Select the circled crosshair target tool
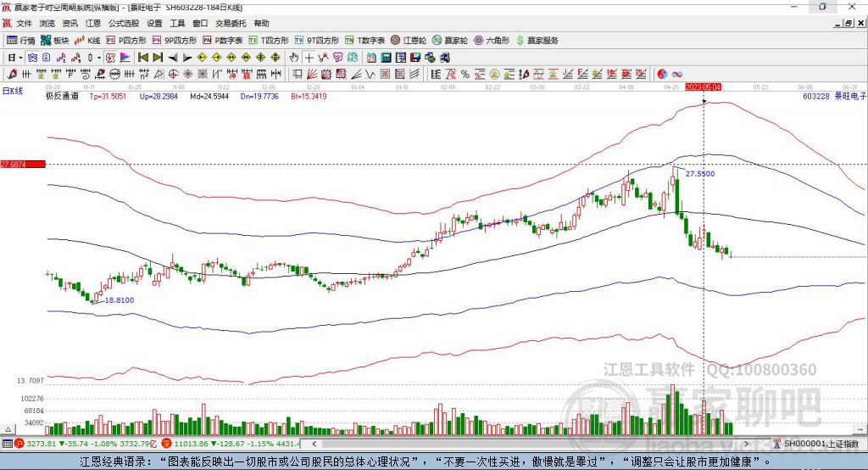Viewport: 868px width, 470px height. pos(173,75)
